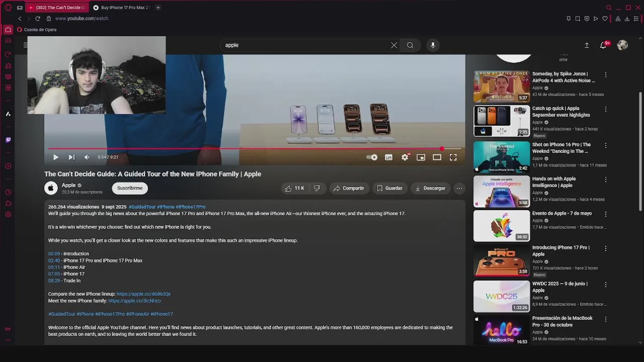Image resolution: width=644 pixels, height=362 pixels.
Task: Click the address bar URL
Action: [x=82, y=19]
